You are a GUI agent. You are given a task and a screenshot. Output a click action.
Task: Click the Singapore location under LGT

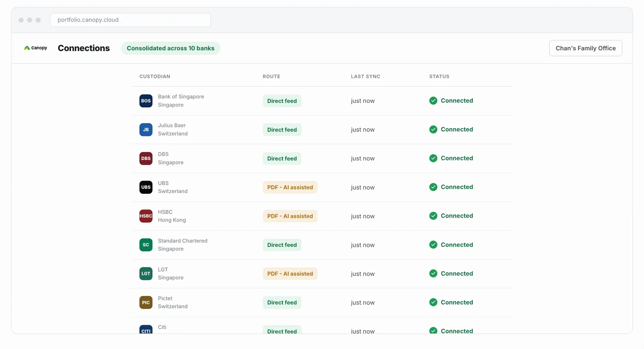pos(171,278)
